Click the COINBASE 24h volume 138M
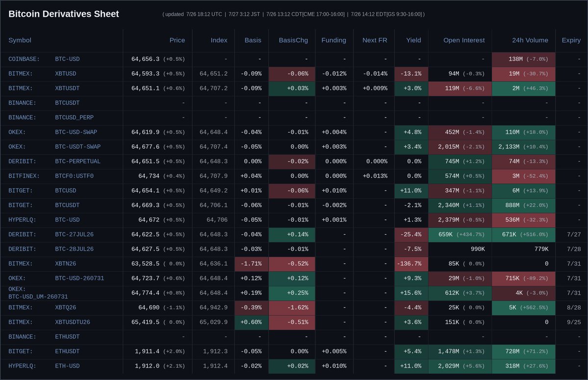Screen dimensions: 588x380 [x=515, y=59]
